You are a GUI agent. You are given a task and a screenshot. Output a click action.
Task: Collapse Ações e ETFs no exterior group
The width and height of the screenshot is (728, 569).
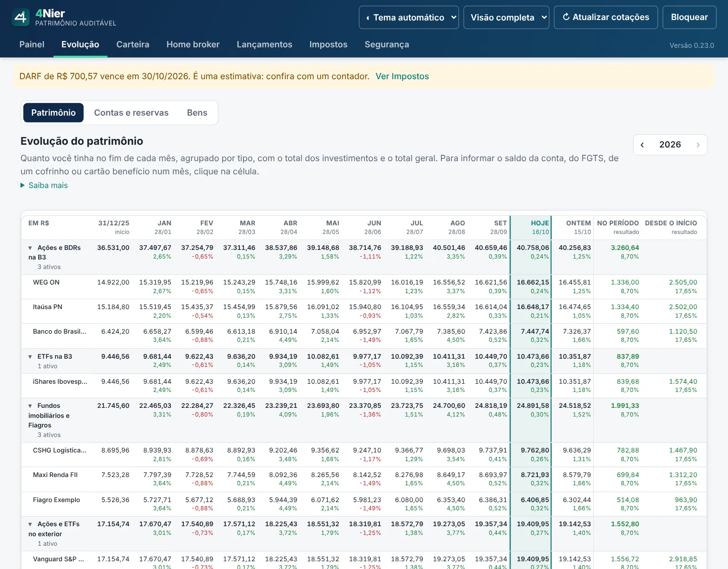tap(30, 524)
